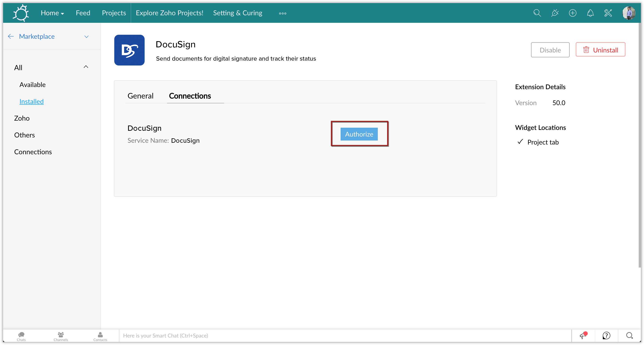The width and height of the screenshot is (644, 345).
Task: Open the notifications bell icon
Action: [590, 13]
